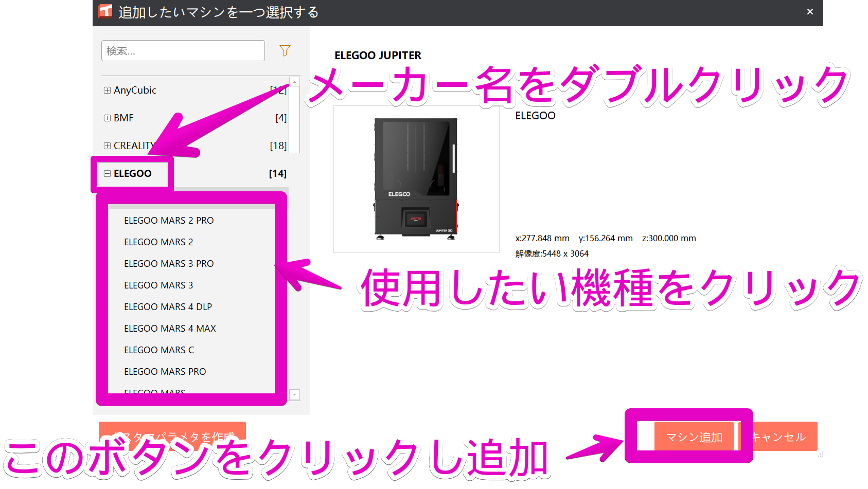The image size is (868, 489).
Task: Close the machine selection dialog
Action: click(810, 11)
